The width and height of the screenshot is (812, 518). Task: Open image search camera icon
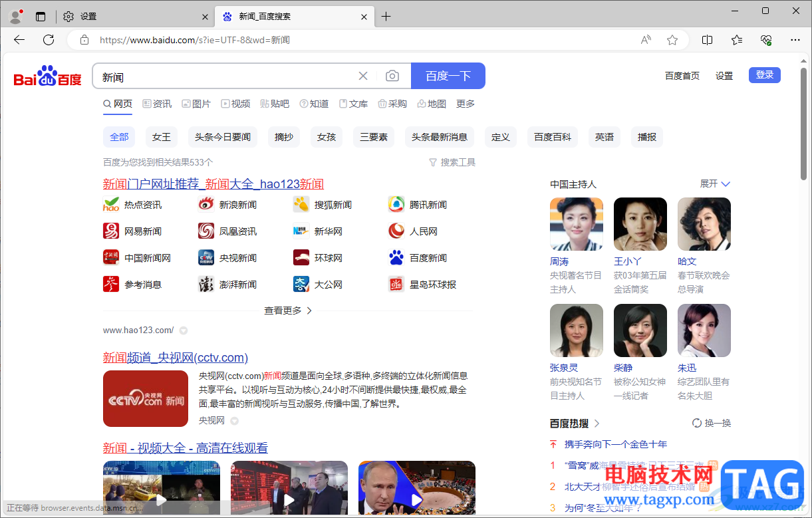[x=392, y=76]
